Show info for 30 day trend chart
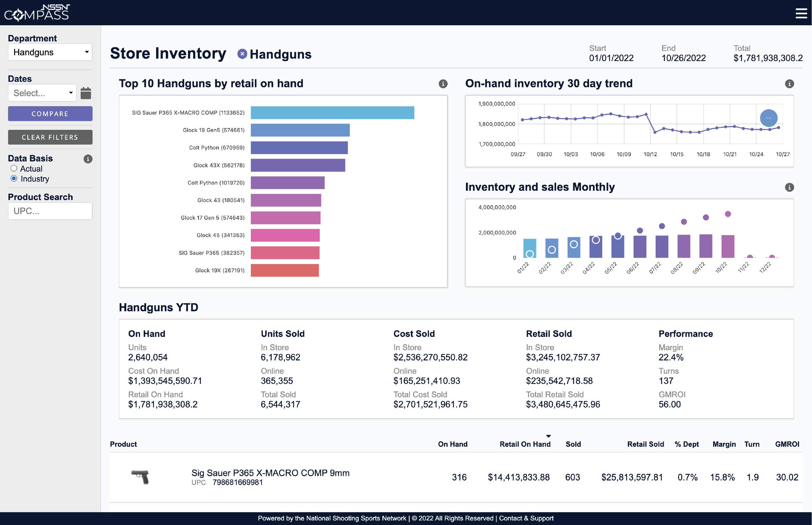 click(x=789, y=84)
